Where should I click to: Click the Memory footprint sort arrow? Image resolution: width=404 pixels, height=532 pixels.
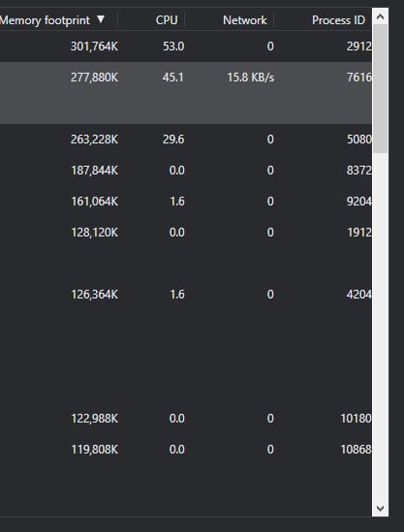coord(101,19)
